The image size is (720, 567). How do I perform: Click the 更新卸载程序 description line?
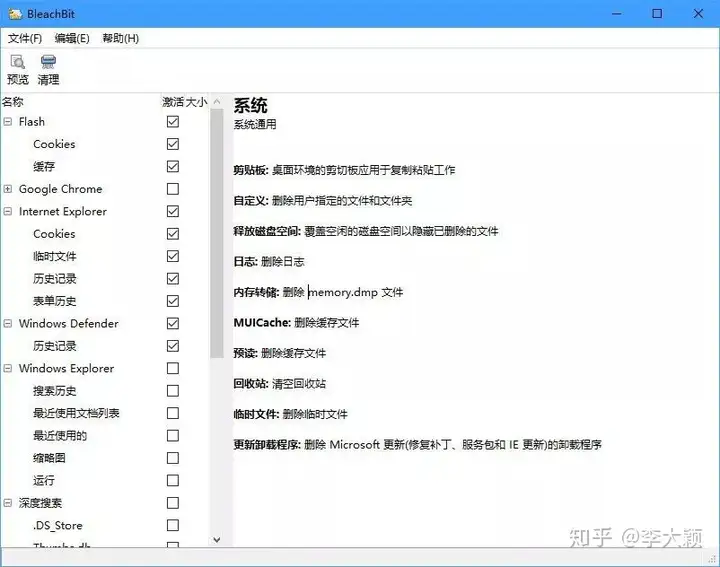click(417, 445)
